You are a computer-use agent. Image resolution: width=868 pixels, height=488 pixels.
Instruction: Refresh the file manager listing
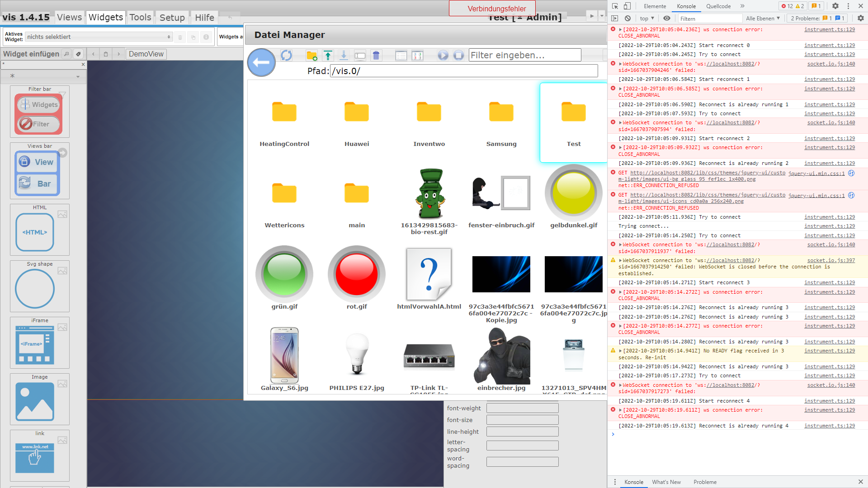[x=287, y=55]
